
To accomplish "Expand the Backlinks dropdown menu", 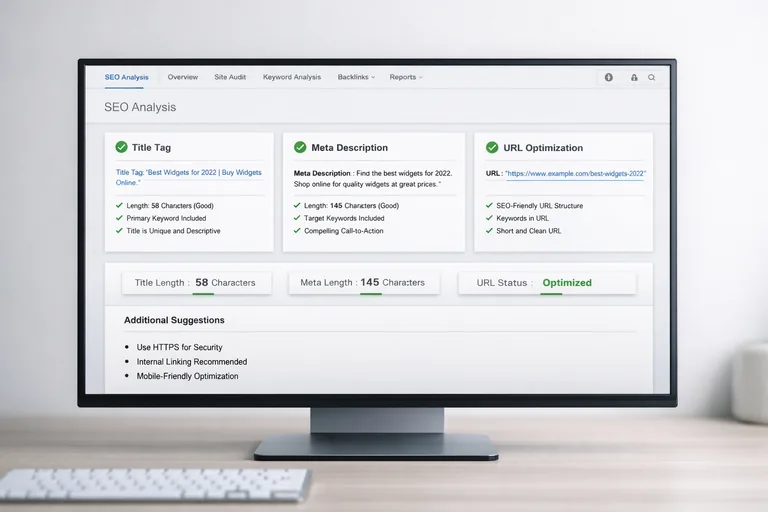I will (356, 77).
